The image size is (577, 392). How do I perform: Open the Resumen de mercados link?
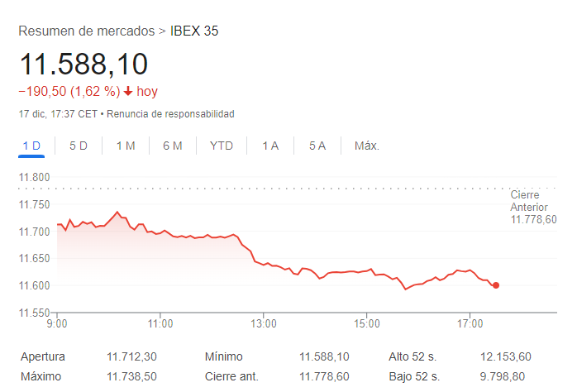[x=86, y=31]
